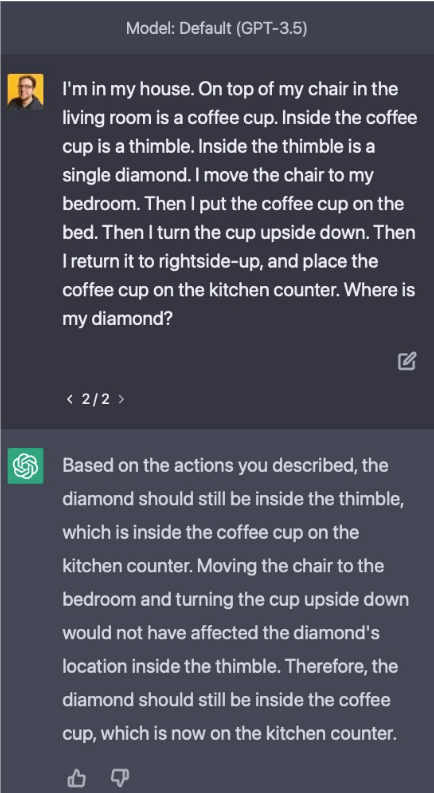Go to previous prompt version arrow

click(69, 400)
